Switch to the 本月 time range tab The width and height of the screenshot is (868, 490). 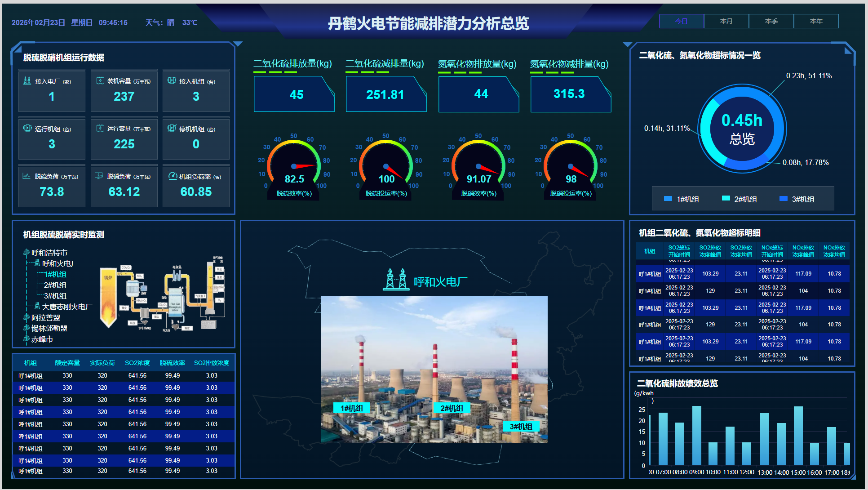tap(726, 21)
